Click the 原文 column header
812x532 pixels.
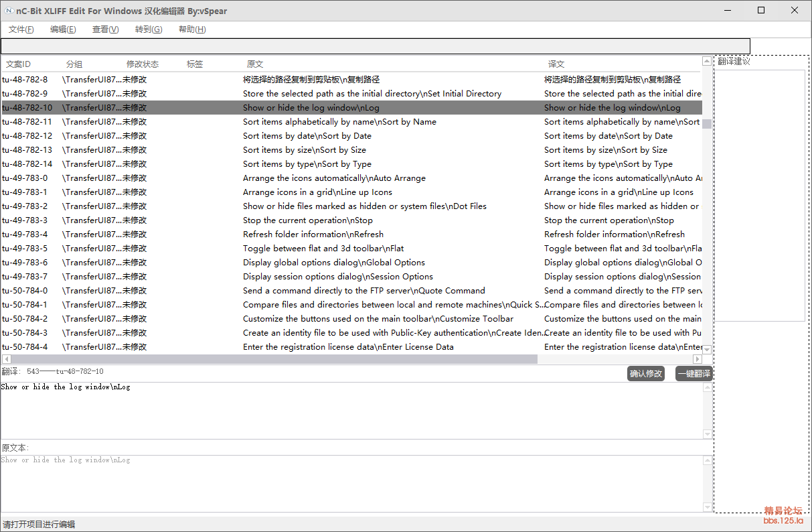255,64
